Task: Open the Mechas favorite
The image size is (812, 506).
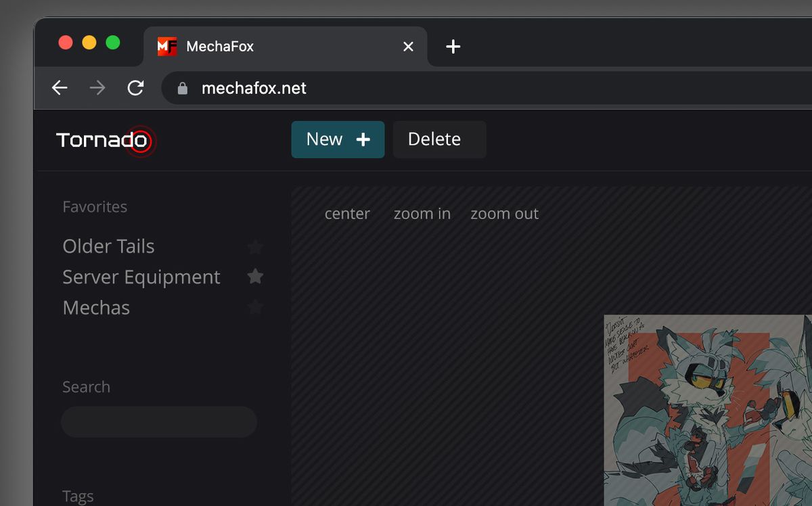Action: point(96,308)
